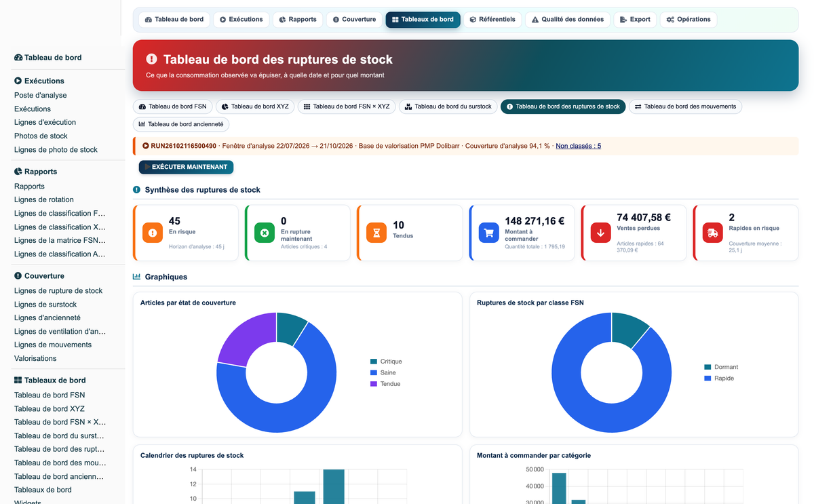Open Lignes d'exécution in the sidebar
814x504 pixels.
coord(45,123)
